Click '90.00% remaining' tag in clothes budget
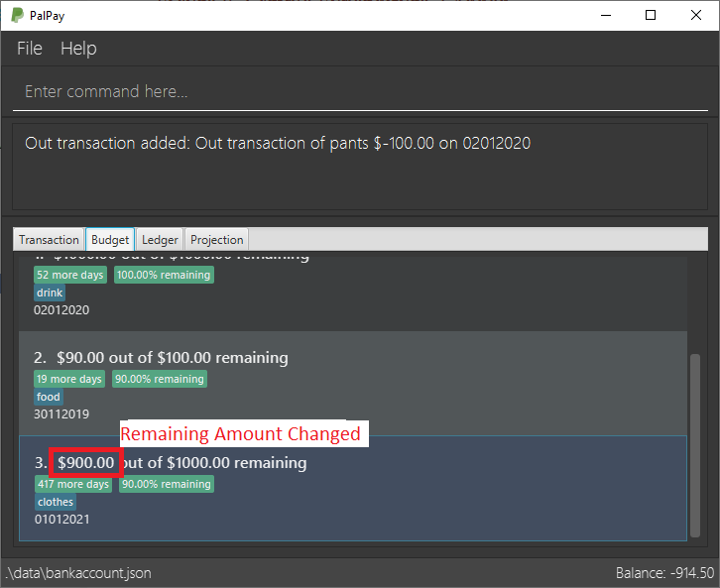The image size is (720, 588). [x=167, y=484]
